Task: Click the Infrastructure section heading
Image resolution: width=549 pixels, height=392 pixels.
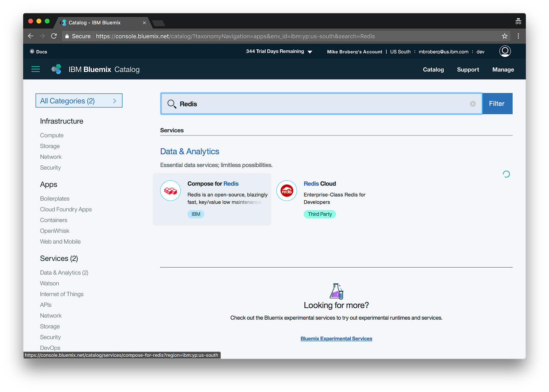Action: point(62,121)
